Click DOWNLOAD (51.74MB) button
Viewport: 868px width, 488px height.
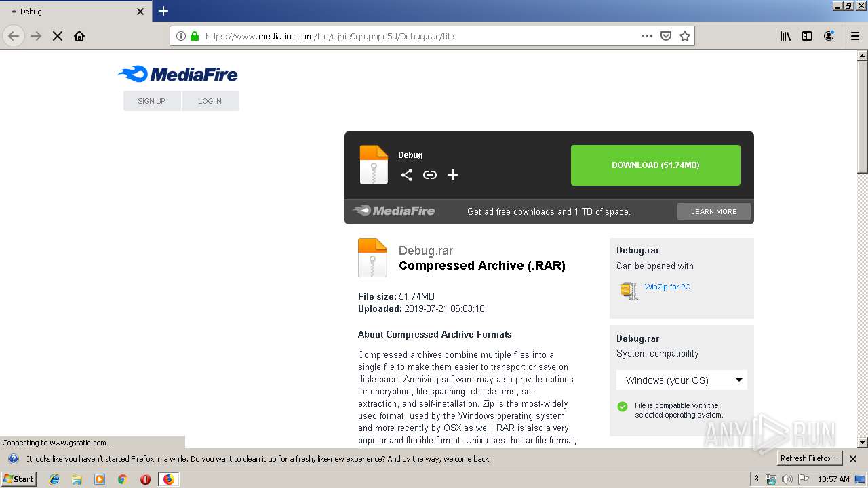pyautogui.click(x=656, y=165)
